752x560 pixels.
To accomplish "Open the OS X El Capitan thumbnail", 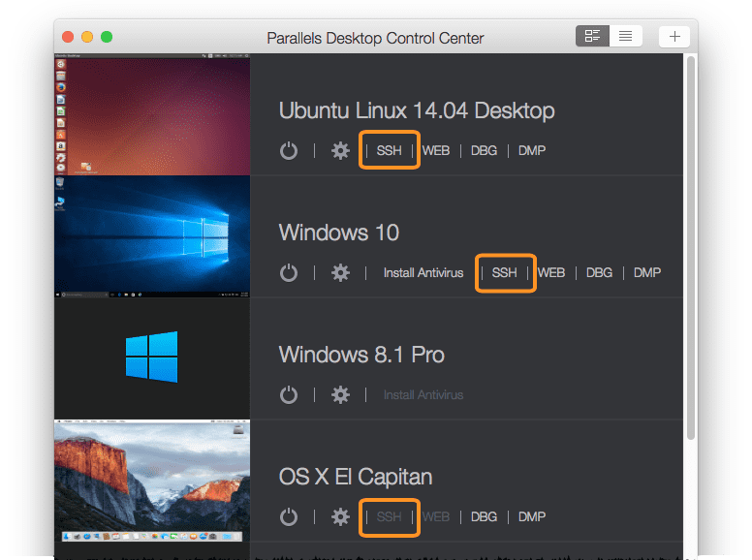I will tap(152, 481).
